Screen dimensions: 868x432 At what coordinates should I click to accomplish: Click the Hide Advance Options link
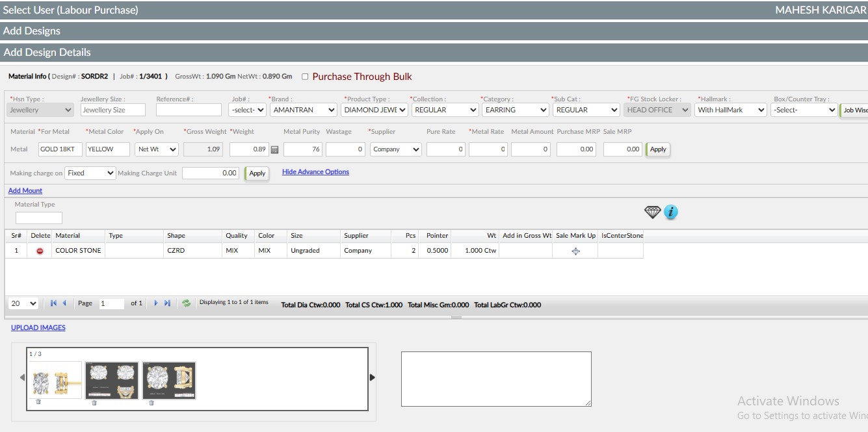click(315, 172)
